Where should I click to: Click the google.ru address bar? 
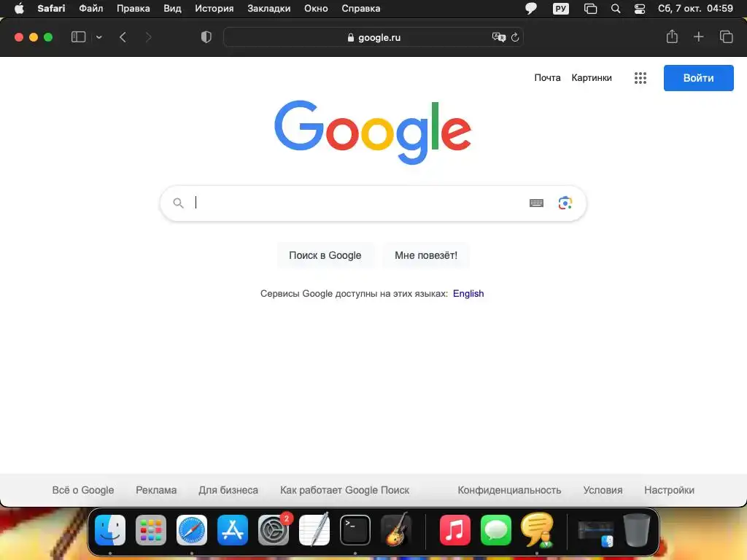[x=373, y=37]
